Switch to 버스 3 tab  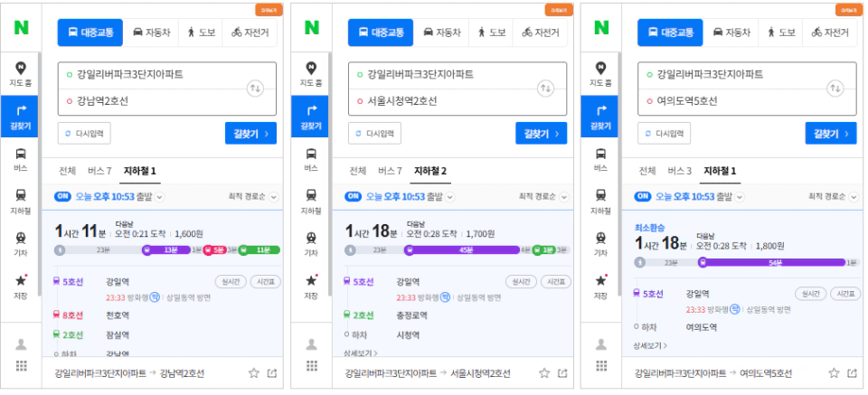tap(680, 171)
